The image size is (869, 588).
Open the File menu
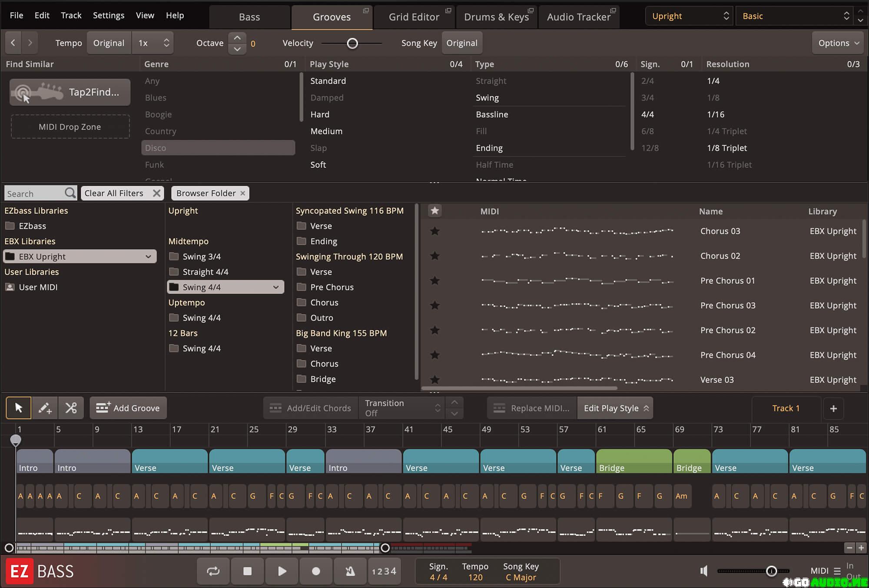17,15
